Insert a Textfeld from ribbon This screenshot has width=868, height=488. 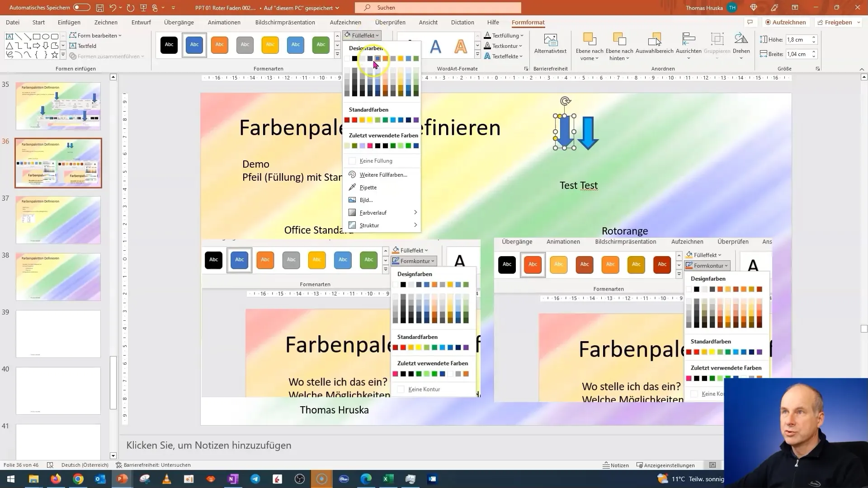(x=83, y=46)
